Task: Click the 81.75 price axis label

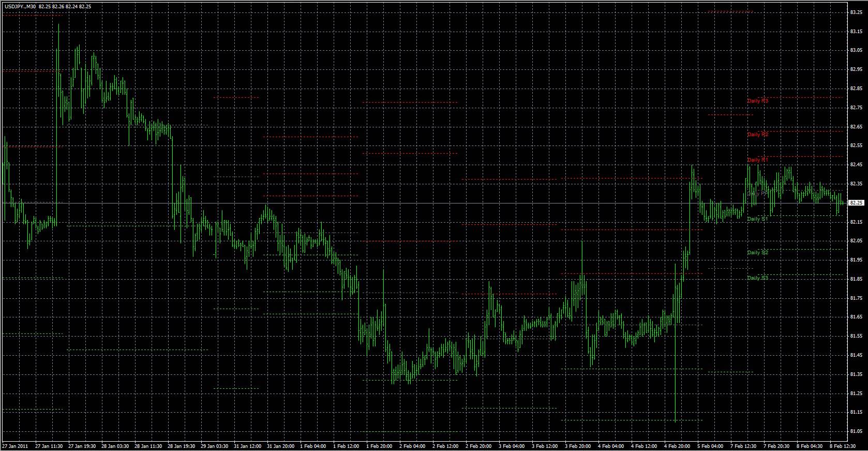Action: pos(856,298)
